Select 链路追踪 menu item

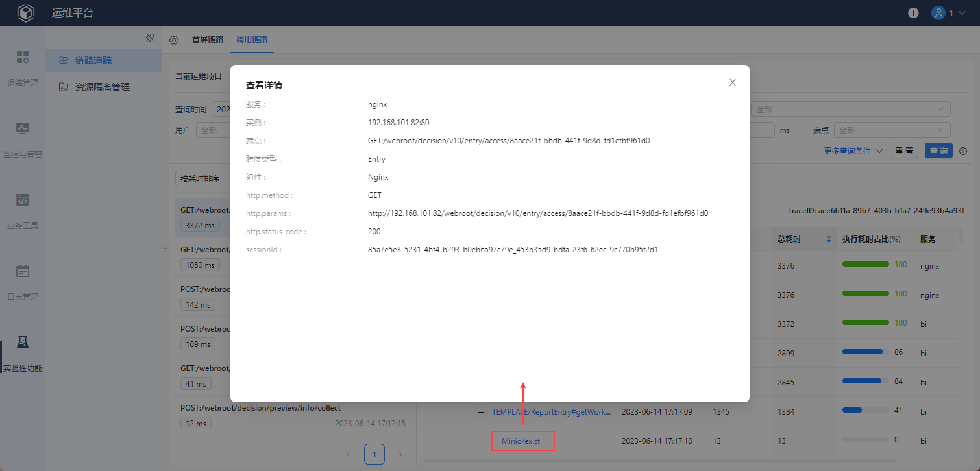point(104,60)
